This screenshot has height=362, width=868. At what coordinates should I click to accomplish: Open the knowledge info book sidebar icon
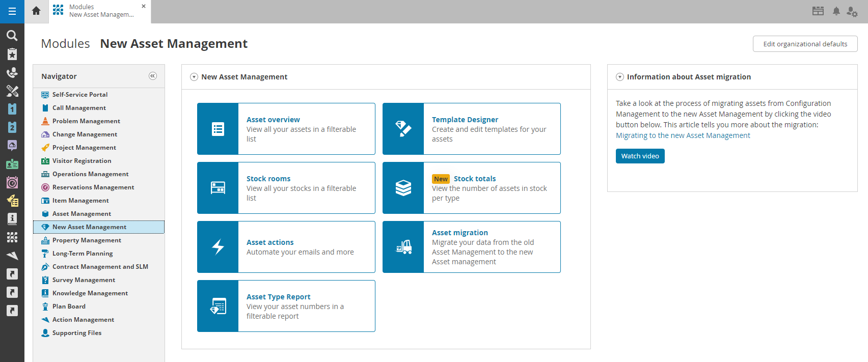click(12, 219)
